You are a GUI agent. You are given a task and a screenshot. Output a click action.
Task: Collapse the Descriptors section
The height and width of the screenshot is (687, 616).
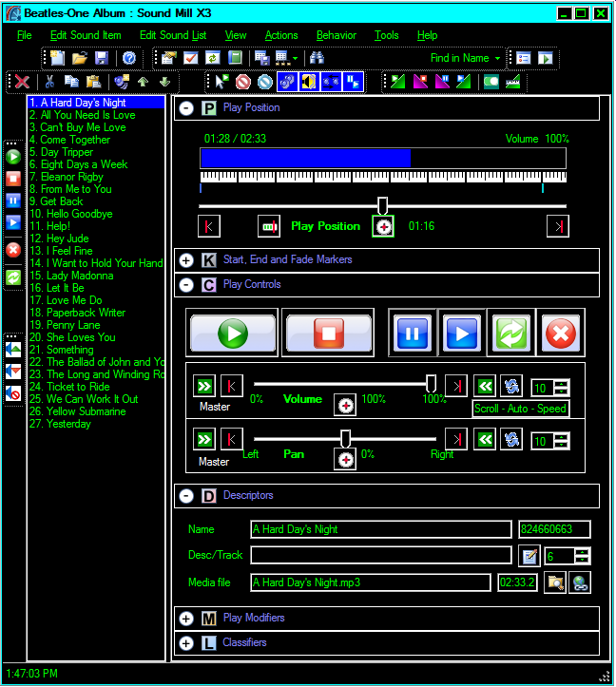click(x=186, y=496)
